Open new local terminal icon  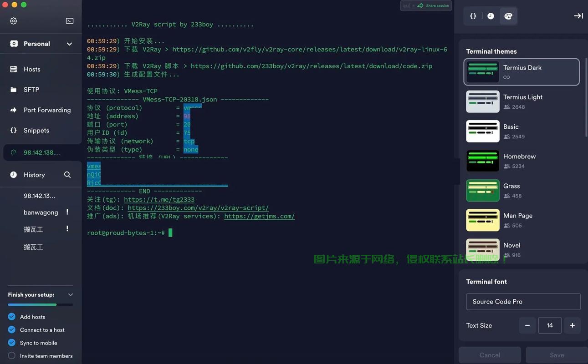70,21
